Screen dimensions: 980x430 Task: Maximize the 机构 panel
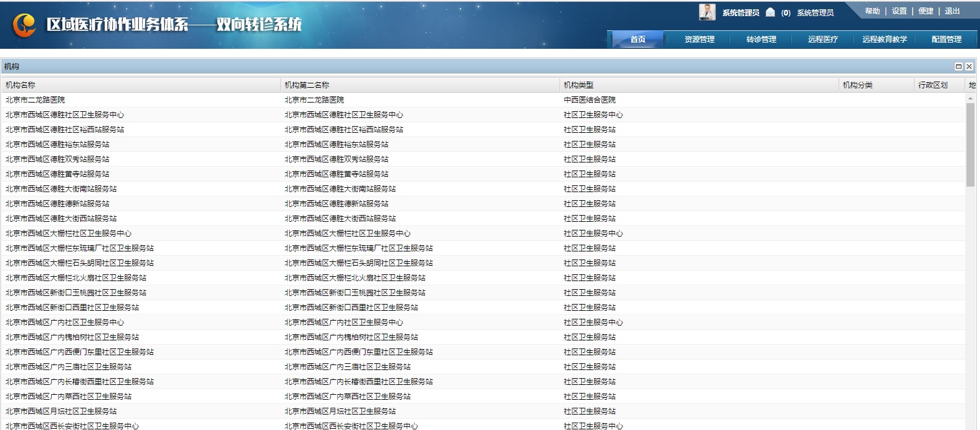pos(958,67)
